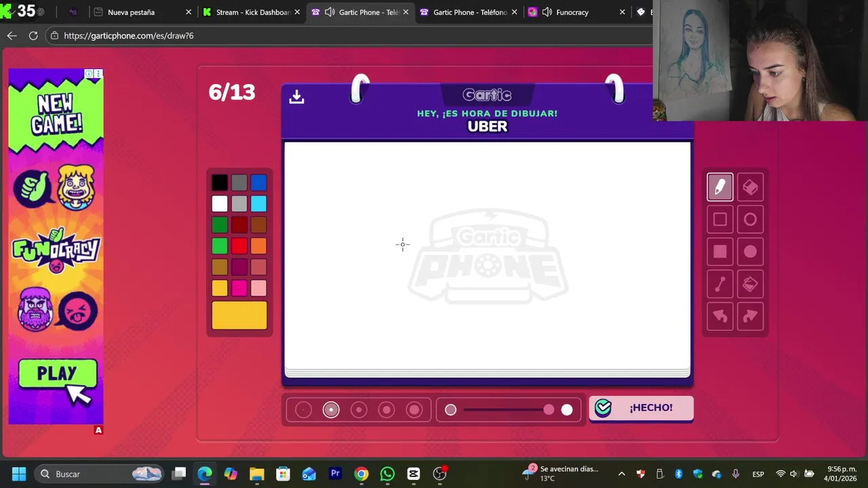868x488 pixels.
Task: Select the filled ellipse shape tool
Action: tap(750, 252)
